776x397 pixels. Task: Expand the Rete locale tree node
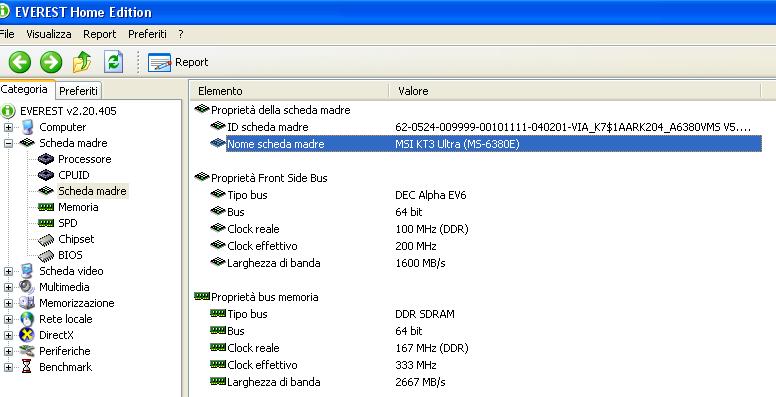(8, 319)
